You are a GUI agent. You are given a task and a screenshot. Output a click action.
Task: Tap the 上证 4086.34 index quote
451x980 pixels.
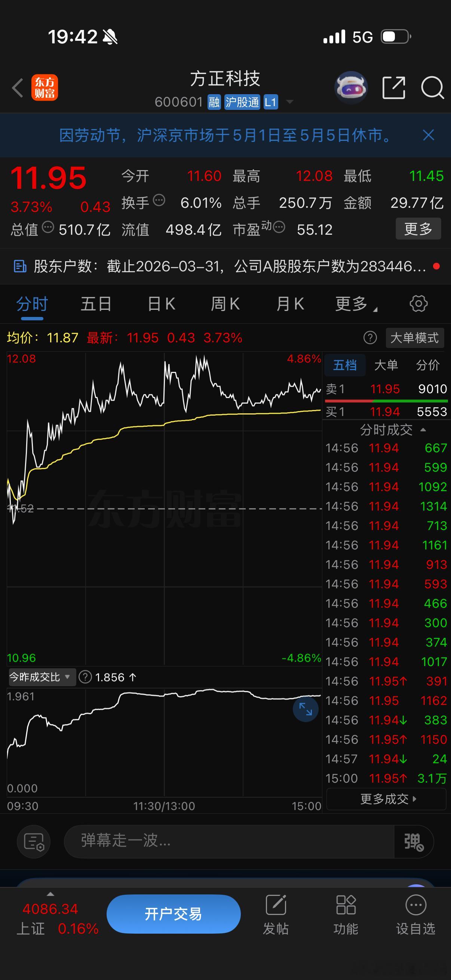coord(57,919)
